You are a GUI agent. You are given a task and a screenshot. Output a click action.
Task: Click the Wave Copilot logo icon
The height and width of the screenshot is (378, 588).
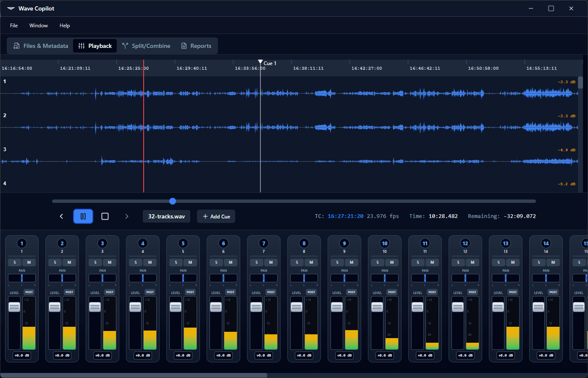click(x=11, y=8)
